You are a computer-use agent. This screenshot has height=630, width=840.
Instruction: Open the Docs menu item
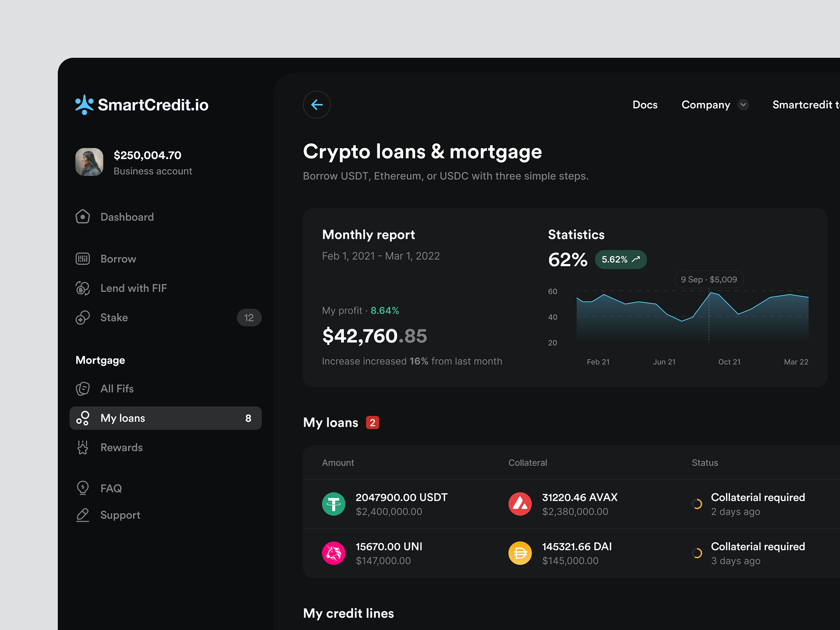[645, 105]
